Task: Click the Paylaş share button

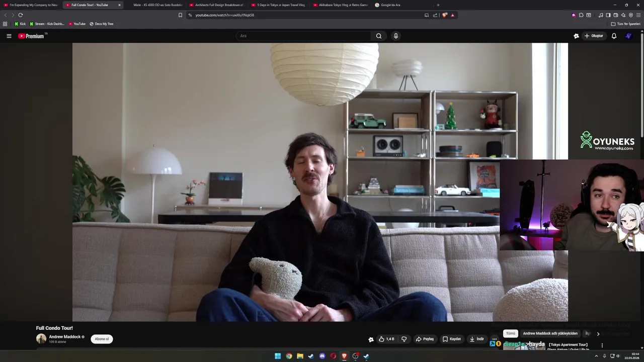Action: tap(425, 339)
